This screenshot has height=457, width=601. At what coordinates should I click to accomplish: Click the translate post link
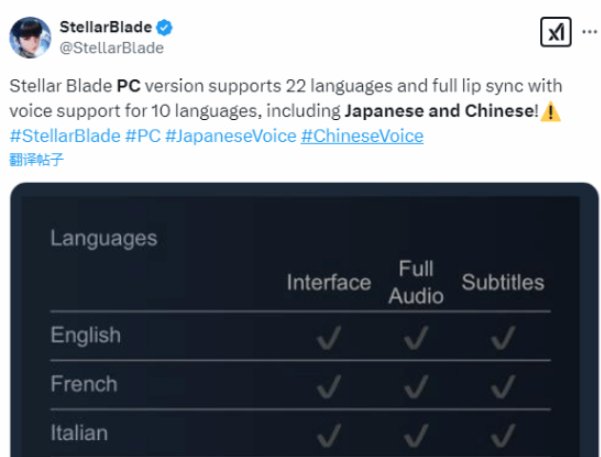click(x=36, y=158)
